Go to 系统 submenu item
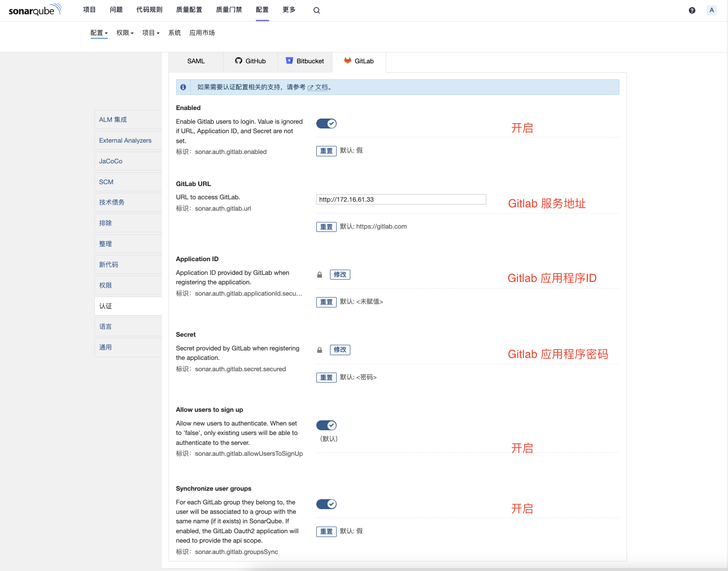Screen dimensions: 728x571 (175, 33)
